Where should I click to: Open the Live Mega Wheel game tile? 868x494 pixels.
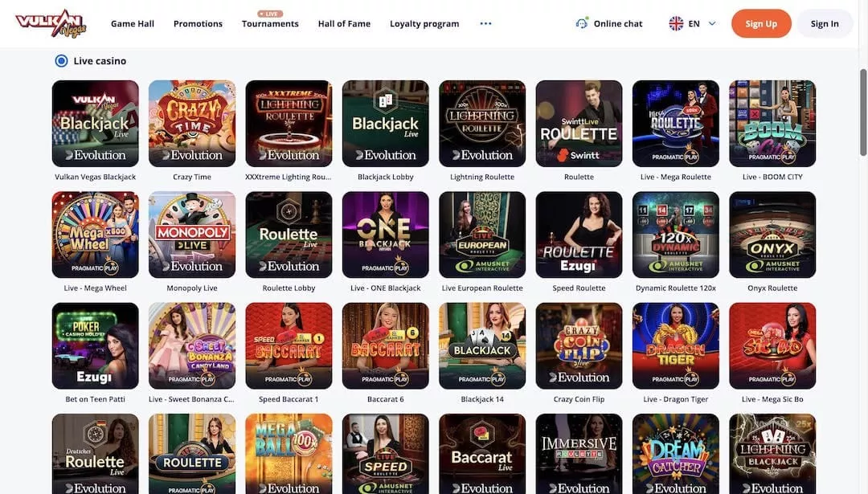[x=95, y=235]
